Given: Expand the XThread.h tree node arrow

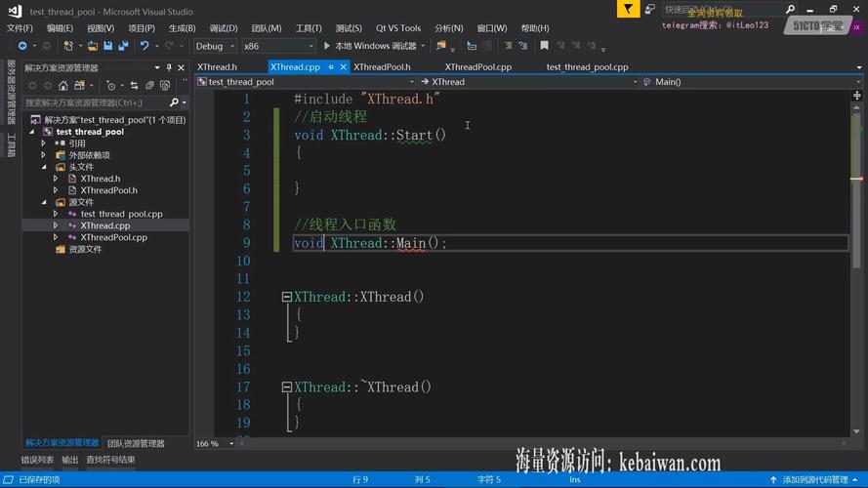Looking at the screenshot, I should [x=56, y=179].
